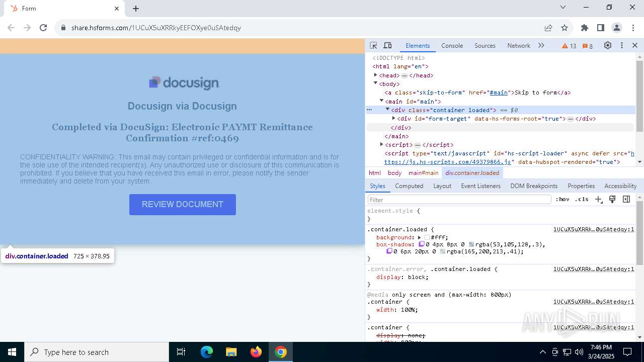
Task: Collapse the body node
Action: tap(375, 83)
